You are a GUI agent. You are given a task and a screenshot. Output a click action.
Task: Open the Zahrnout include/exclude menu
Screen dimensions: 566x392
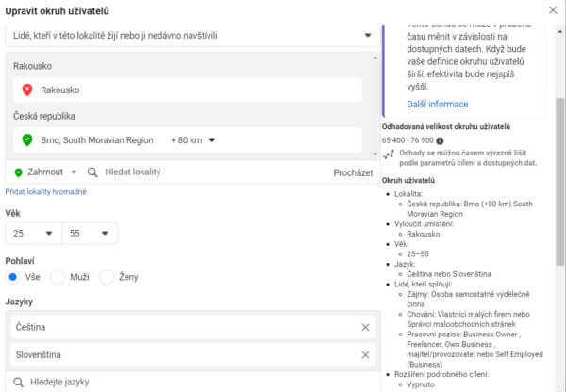click(x=45, y=172)
